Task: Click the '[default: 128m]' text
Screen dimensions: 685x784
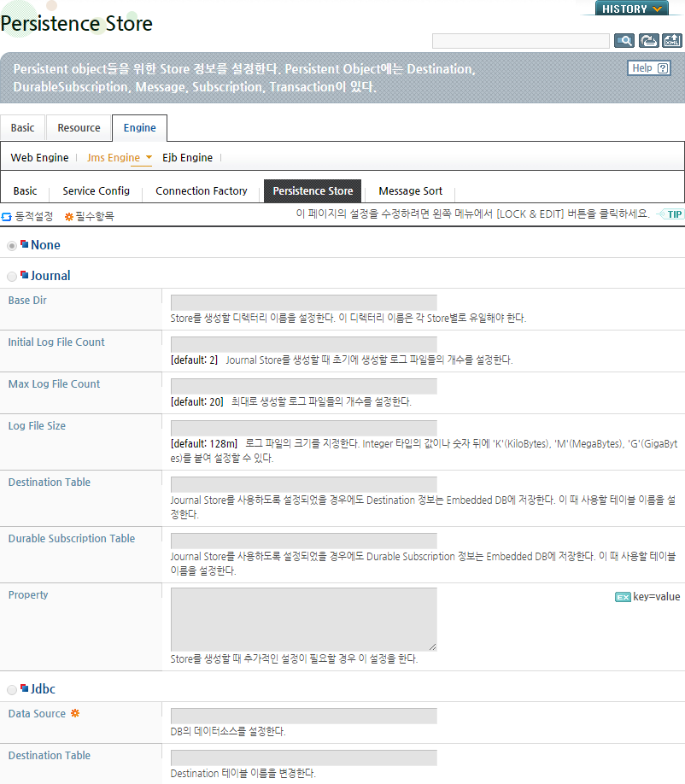Action: pyautogui.click(x=204, y=443)
